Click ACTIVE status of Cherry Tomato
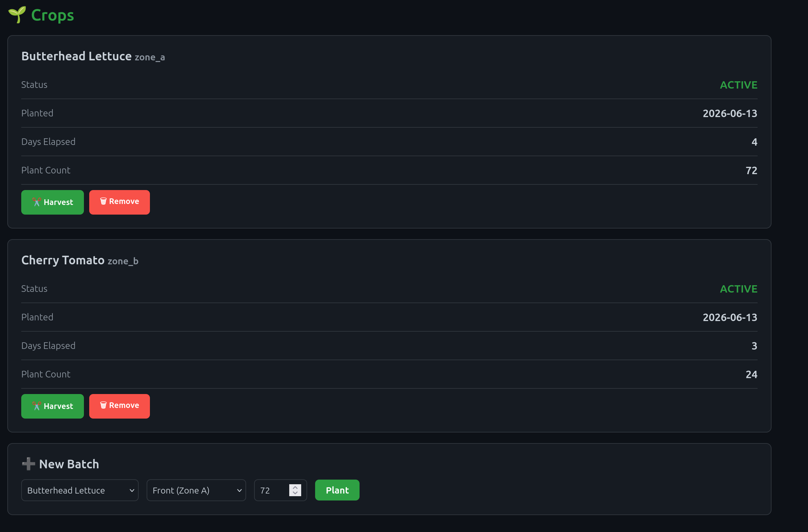808x532 pixels. coord(739,289)
